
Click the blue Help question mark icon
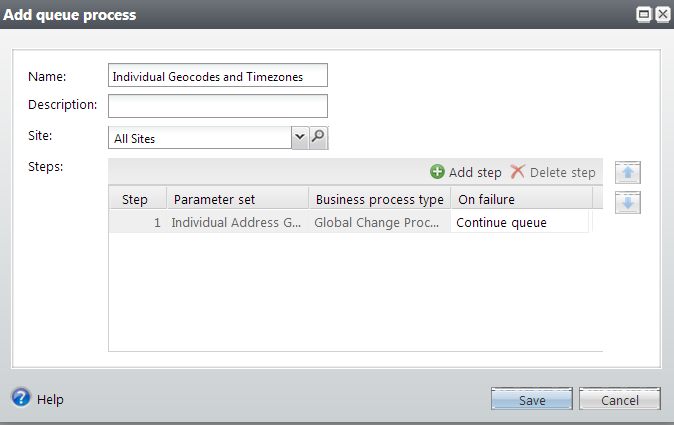[21, 398]
